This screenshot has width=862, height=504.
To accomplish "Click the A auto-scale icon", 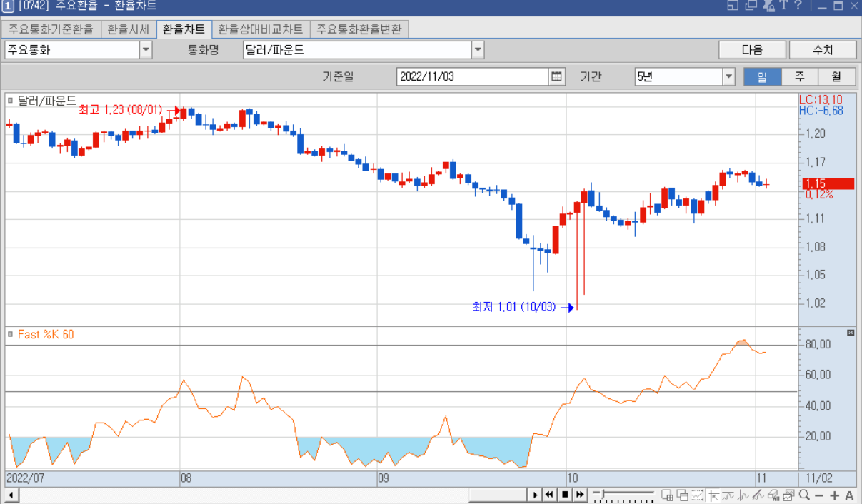I will (x=849, y=495).
